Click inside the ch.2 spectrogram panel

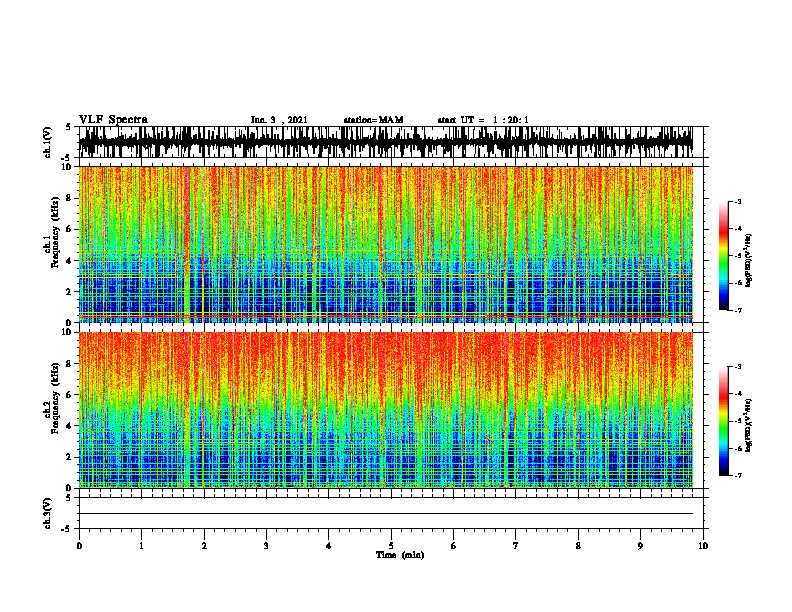coord(386,410)
